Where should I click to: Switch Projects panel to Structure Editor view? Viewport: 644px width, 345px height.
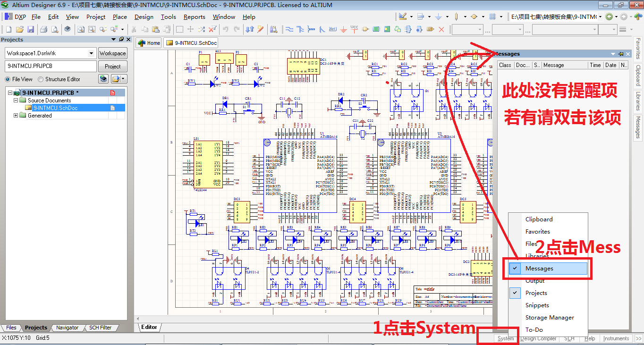point(47,78)
